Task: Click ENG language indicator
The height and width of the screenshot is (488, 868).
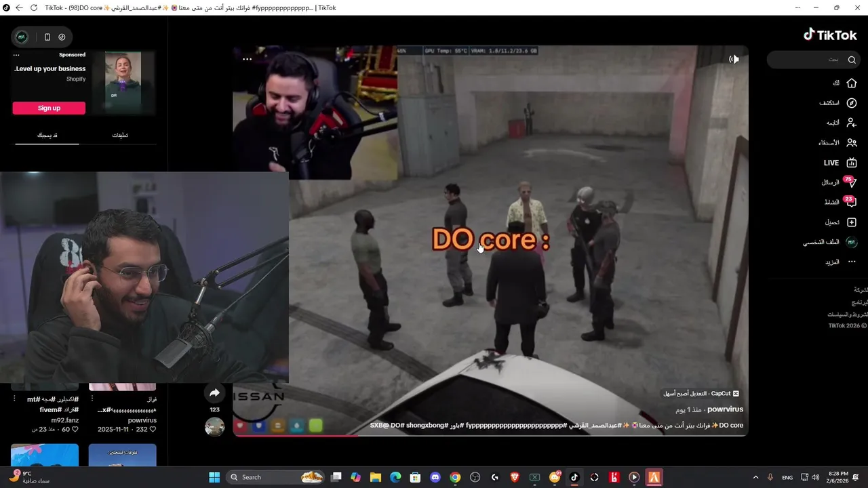Action: tap(787, 477)
